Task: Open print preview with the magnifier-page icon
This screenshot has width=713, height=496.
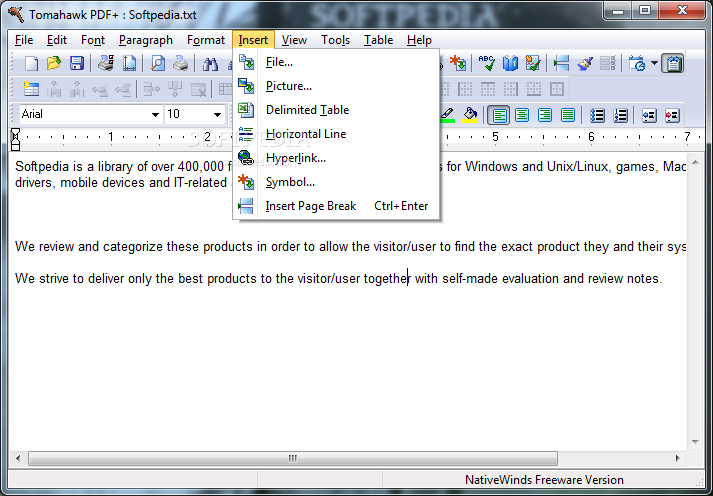Action: [x=158, y=63]
